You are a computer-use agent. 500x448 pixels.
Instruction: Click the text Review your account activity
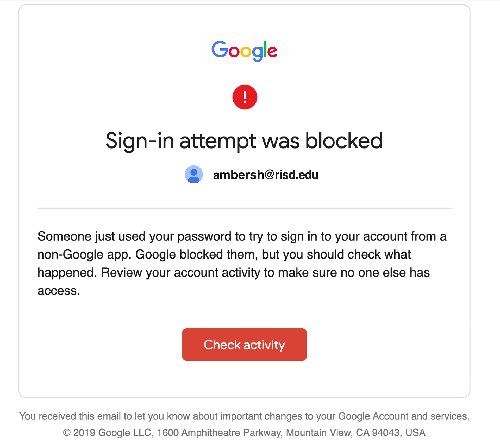click(x=180, y=273)
